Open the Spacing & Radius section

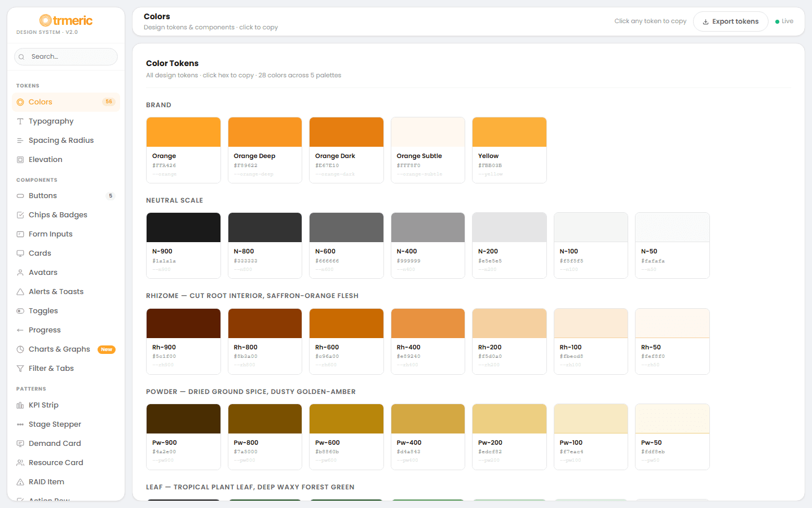click(x=66, y=141)
